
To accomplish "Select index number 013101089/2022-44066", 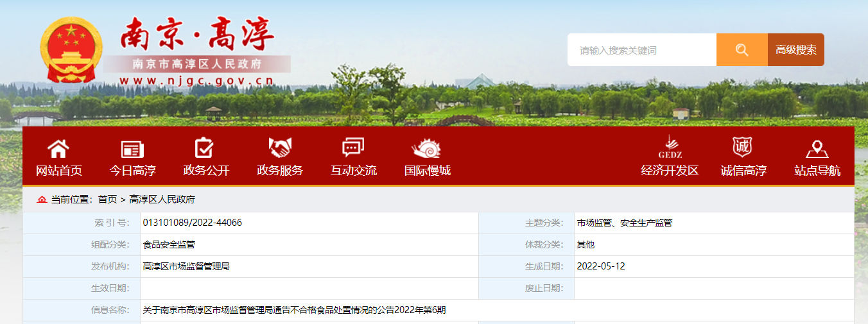I will (x=193, y=223).
